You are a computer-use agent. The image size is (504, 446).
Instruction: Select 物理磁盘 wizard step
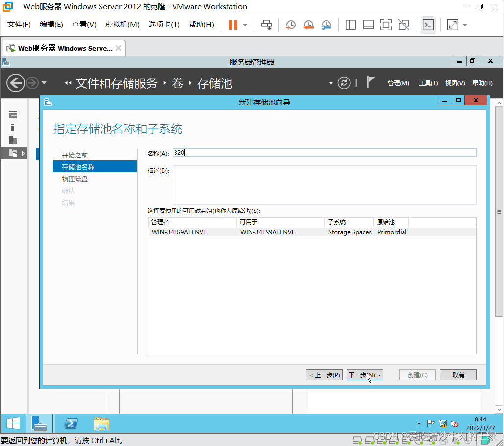point(75,179)
